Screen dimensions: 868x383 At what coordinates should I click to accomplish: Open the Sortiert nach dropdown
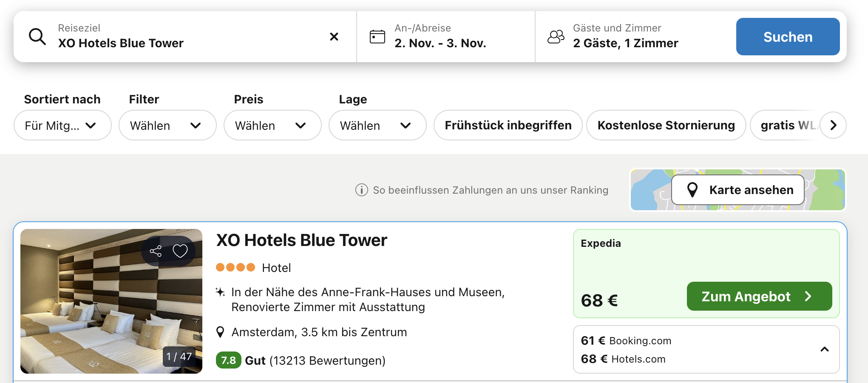click(62, 125)
